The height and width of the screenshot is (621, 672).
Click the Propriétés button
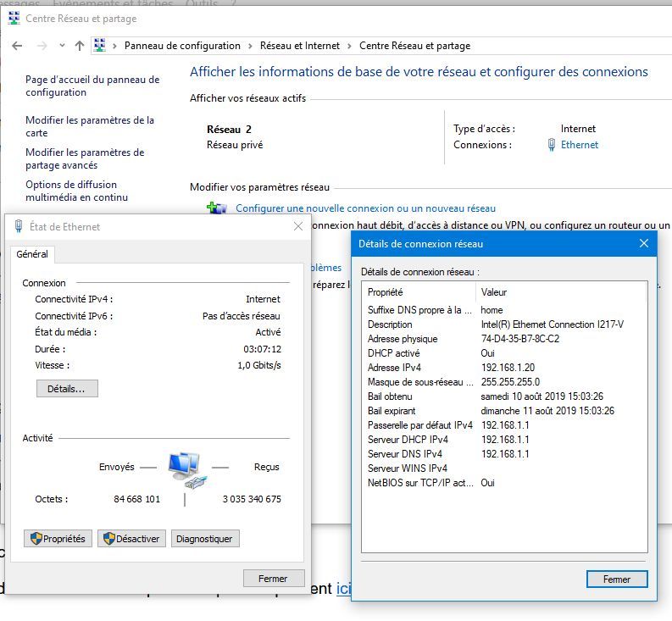point(58,539)
